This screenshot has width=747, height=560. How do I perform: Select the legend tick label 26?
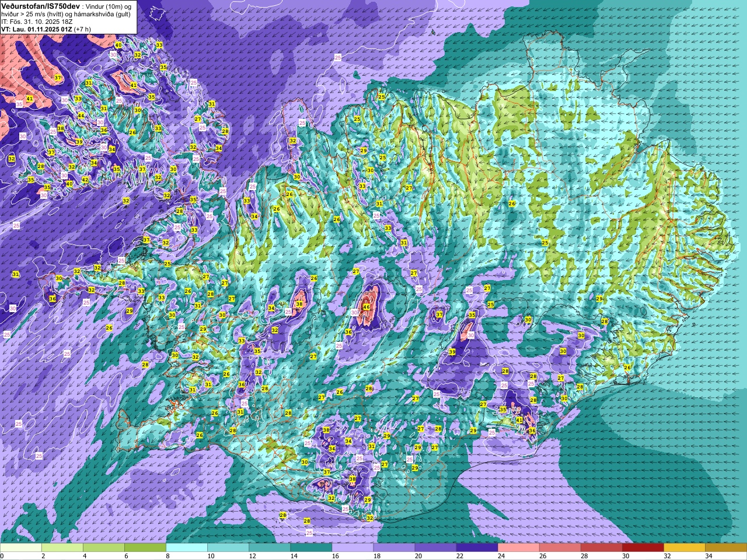point(542,556)
